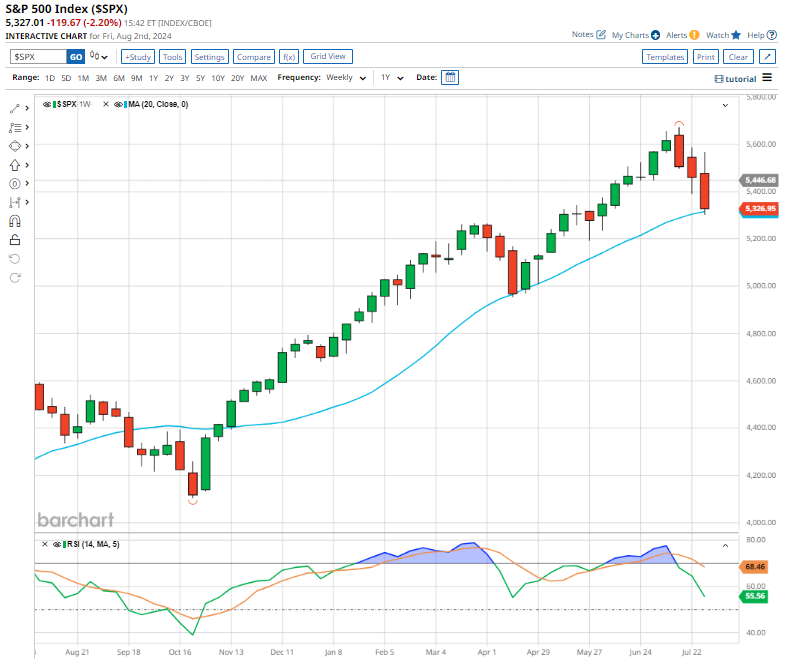
Task: Expand the 1Y period dropdown
Action: tap(391, 77)
